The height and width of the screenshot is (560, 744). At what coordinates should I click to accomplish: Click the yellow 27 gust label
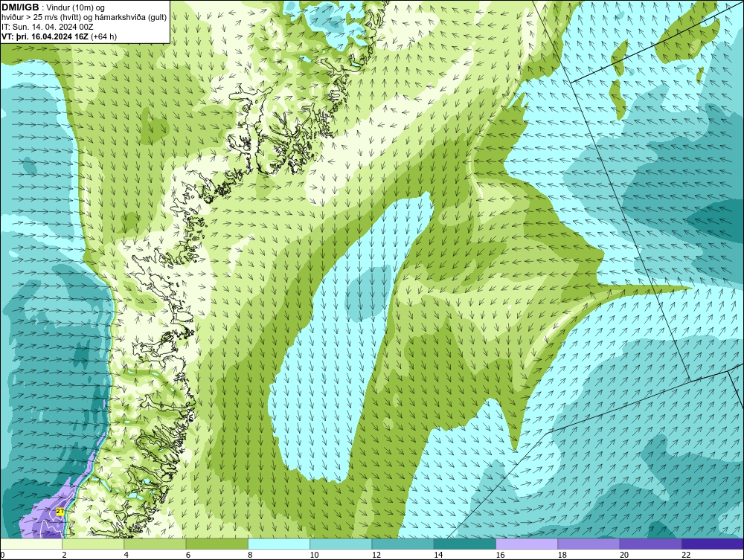pyautogui.click(x=60, y=511)
